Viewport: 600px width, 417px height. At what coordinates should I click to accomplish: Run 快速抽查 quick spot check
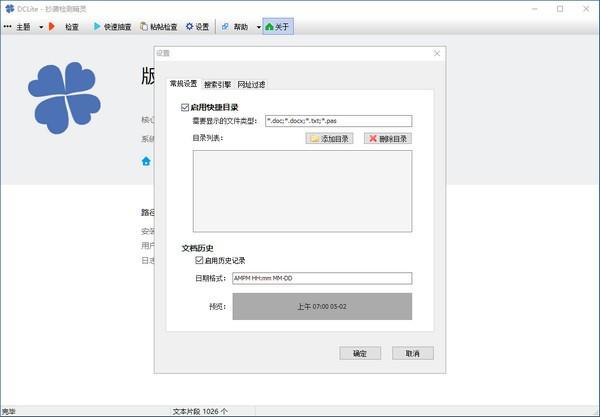click(112, 27)
